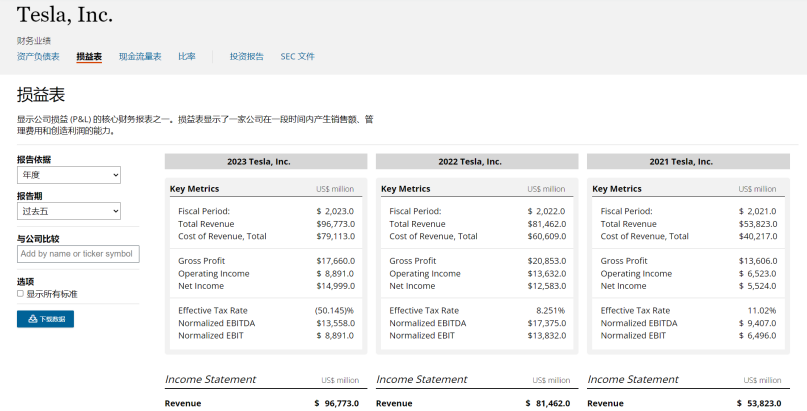Click the 下载数据 download button

tap(45, 319)
